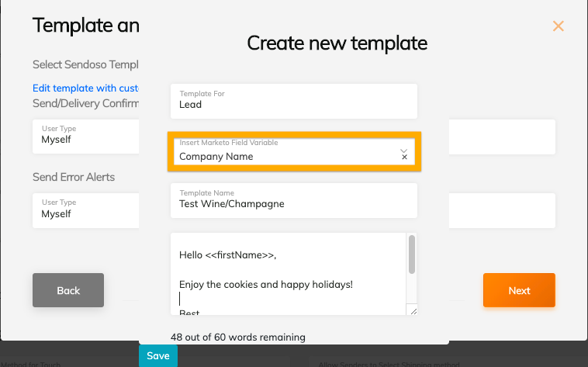Expand the Insert Marketo Field Variable chevron
Screen dimensions: 588x367
tap(403, 151)
